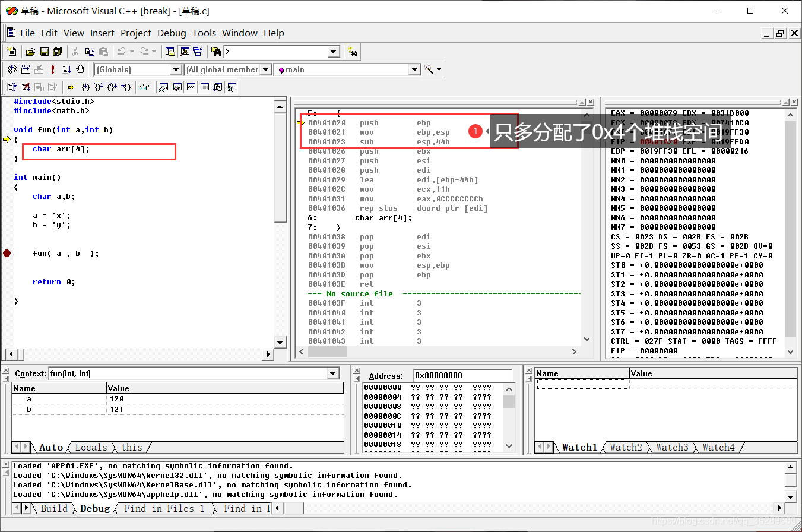Click the Save All icon
This screenshot has height=532, width=802.
click(x=58, y=52)
